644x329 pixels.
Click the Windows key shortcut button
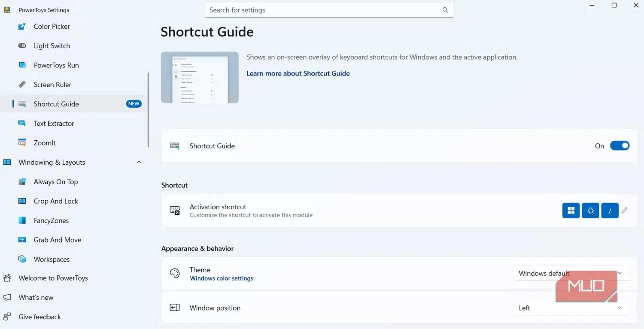[571, 211]
